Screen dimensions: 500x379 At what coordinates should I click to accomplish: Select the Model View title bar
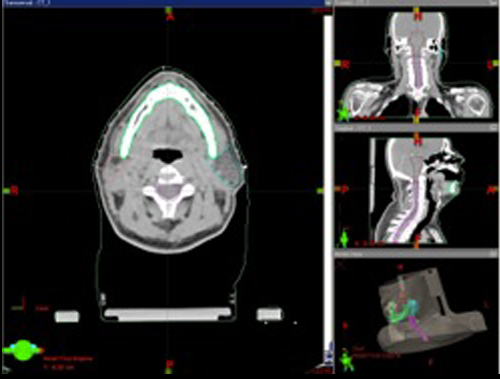click(416, 254)
